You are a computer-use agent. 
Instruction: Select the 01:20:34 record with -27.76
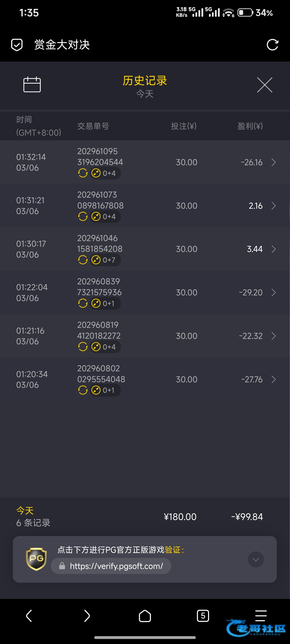pos(145,379)
